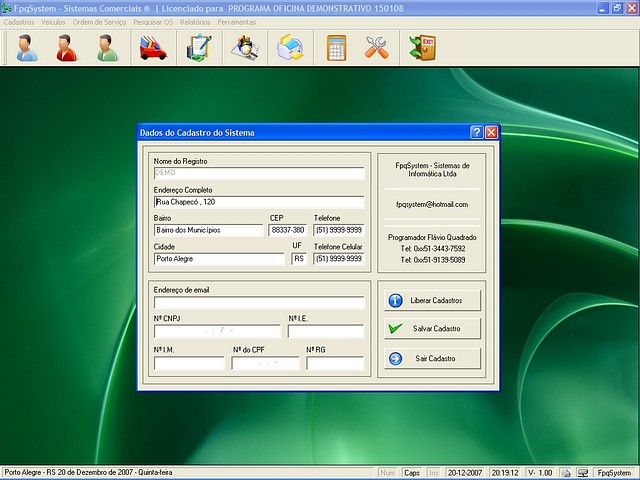Open the Cadastros menu
This screenshot has width=640, height=480.
(19, 22)
